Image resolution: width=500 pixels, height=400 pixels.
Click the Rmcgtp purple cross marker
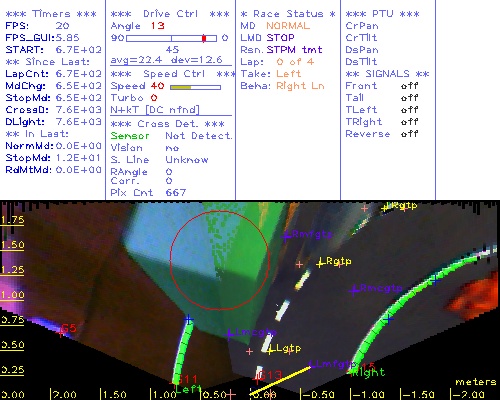[354, 290]
